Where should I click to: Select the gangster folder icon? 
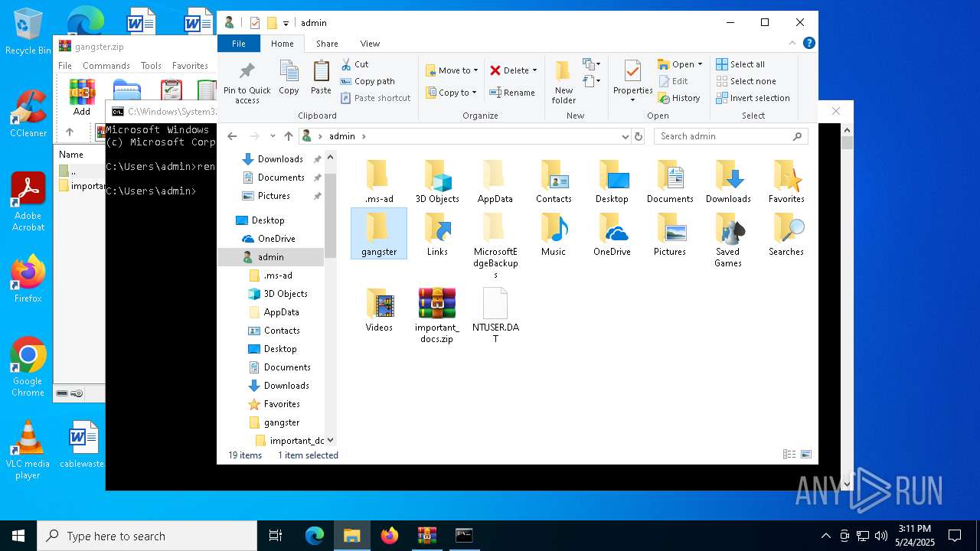pos(379,233)
